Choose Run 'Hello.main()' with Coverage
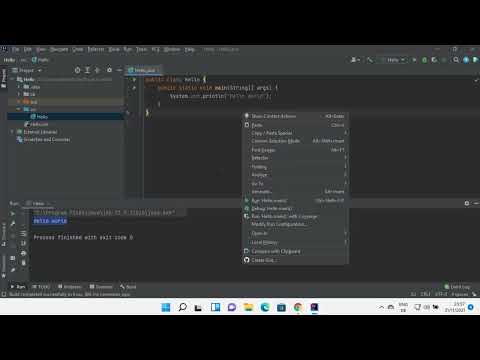The width and height of the screenshot is (480, 360). (x=295, y=217)
